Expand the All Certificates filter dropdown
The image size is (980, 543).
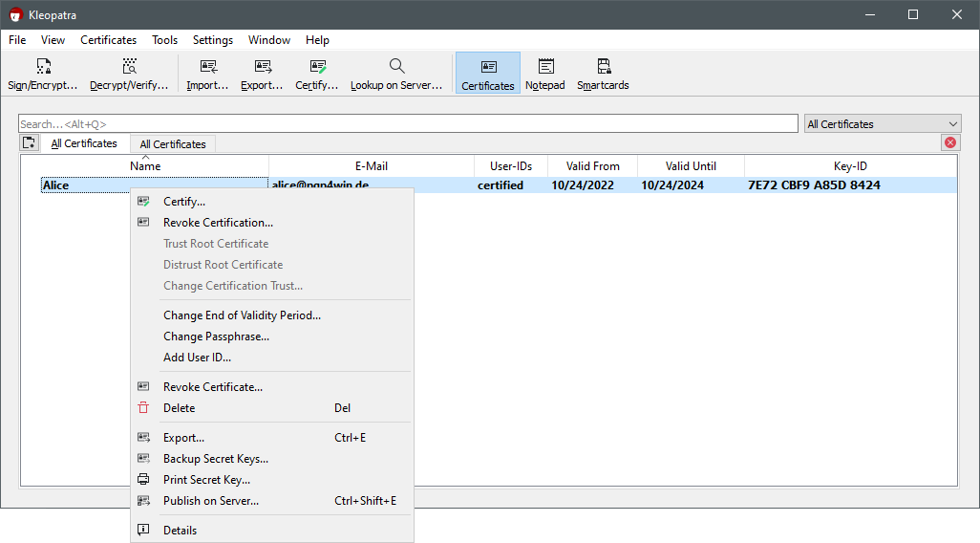pyautogui.click(x=883, y=124)
